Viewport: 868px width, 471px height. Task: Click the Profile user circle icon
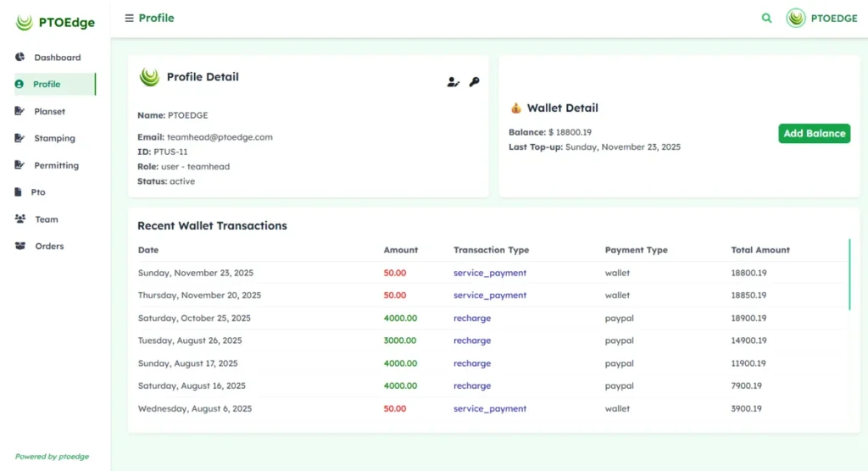pos(19,84)
